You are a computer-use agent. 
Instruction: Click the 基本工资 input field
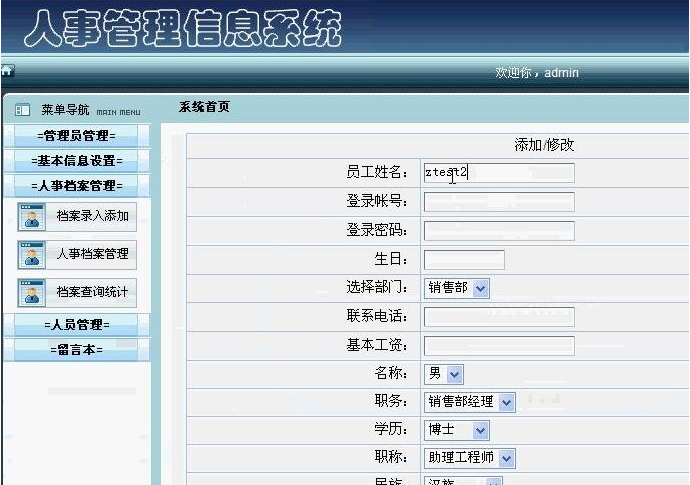tap(499, 346)
